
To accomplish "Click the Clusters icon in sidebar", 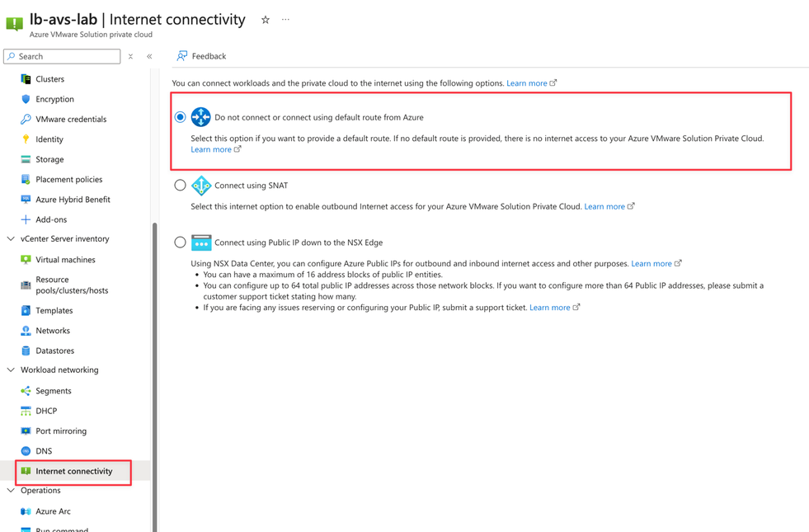I will click(26, 79).
